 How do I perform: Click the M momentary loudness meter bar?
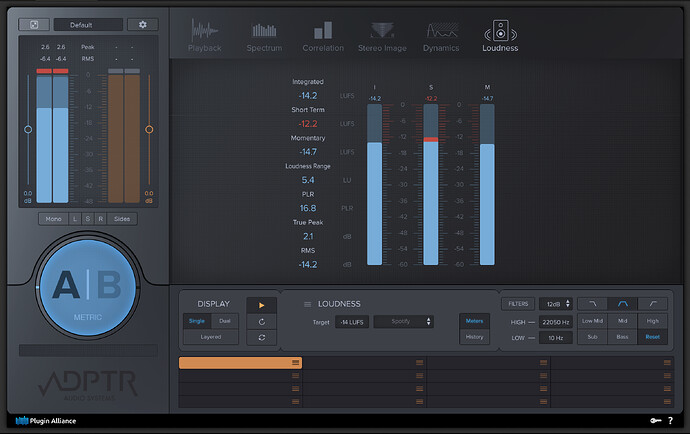pos(487,184)
